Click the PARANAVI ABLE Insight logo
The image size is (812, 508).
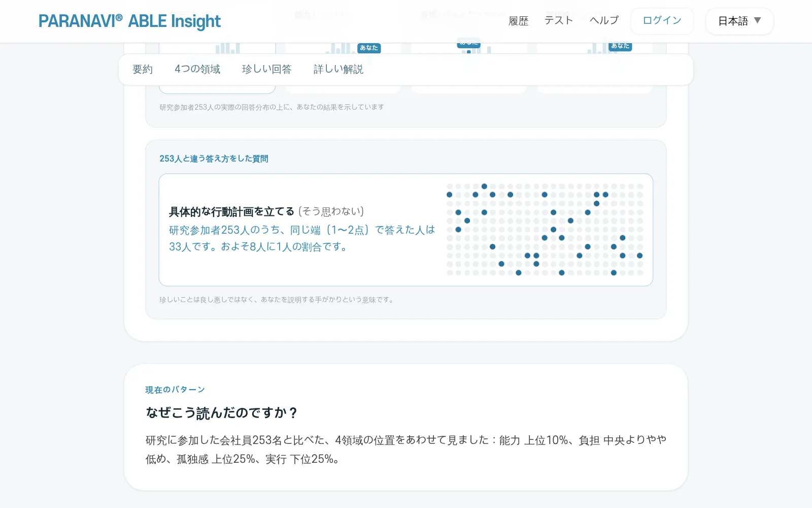pos(129,21)
